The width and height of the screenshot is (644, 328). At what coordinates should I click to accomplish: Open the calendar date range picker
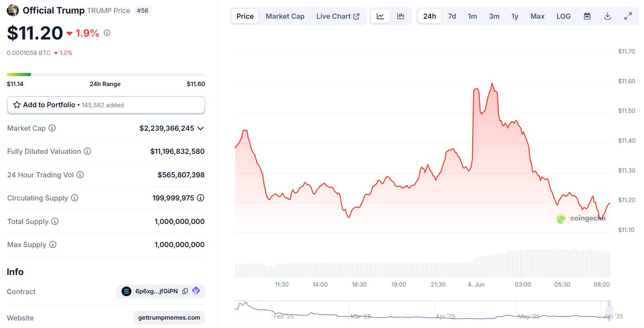coord(587,16)
